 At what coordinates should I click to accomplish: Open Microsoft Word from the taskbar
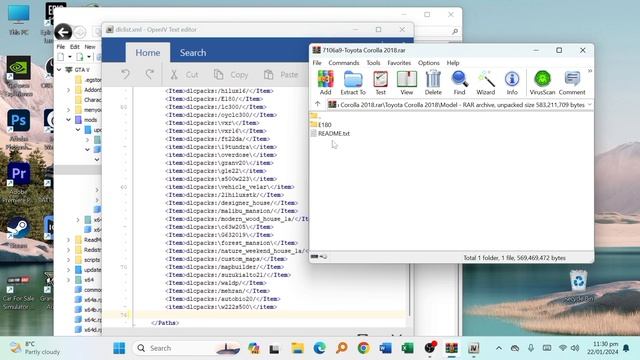[x=385, y=348]
